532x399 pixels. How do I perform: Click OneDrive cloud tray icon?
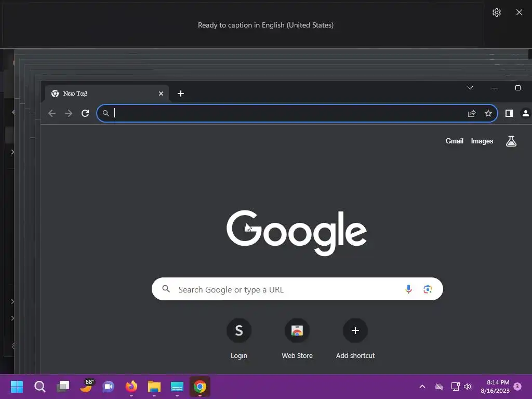(439, 387)
